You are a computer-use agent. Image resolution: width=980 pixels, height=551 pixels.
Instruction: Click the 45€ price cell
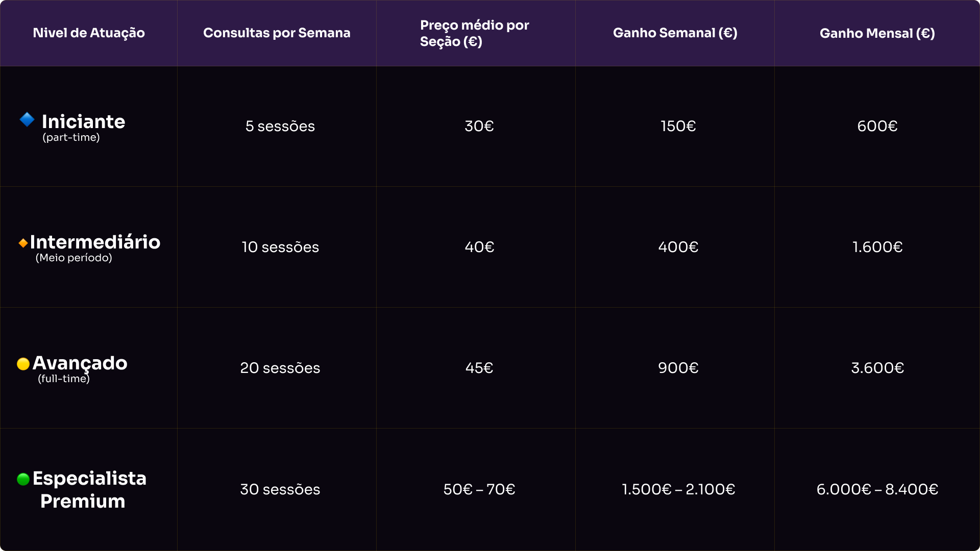tap(479, 368)
